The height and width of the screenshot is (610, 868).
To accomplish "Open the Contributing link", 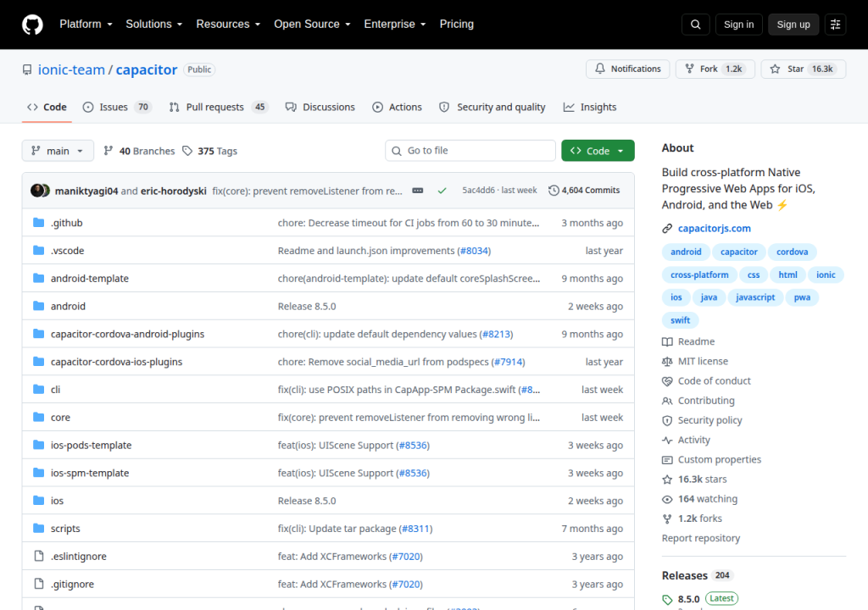I will click(x=698, y=401).
